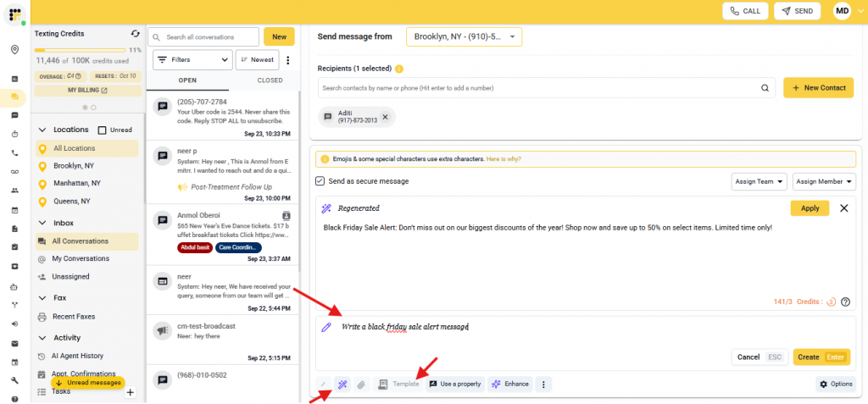Viewport: 868px width, 404px height.
Task: Select the second carousel dot under My Billing
Action: coord(93,108)
